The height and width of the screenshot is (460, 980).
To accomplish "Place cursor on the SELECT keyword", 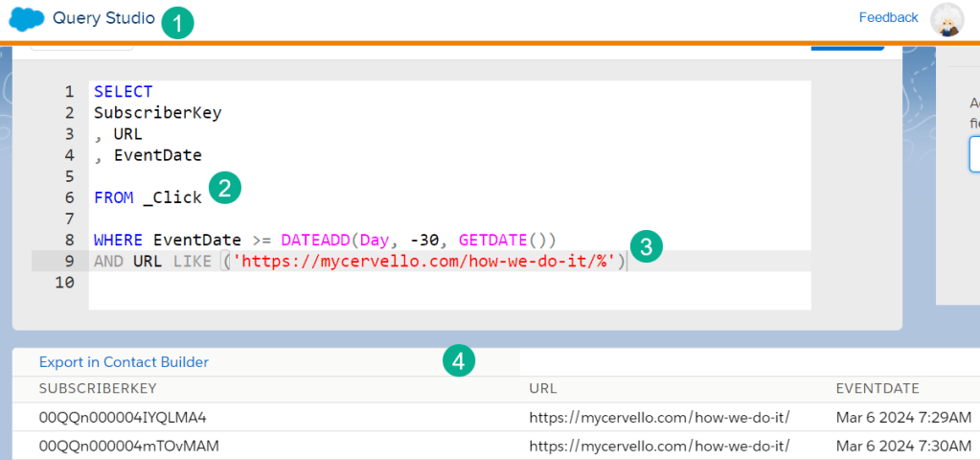I will pos(123,92).
